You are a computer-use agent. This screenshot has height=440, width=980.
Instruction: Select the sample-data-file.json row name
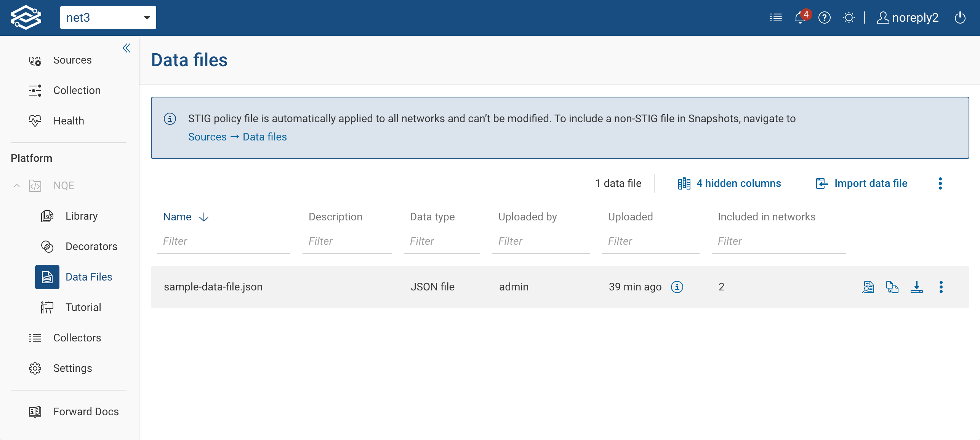point(213,287)
